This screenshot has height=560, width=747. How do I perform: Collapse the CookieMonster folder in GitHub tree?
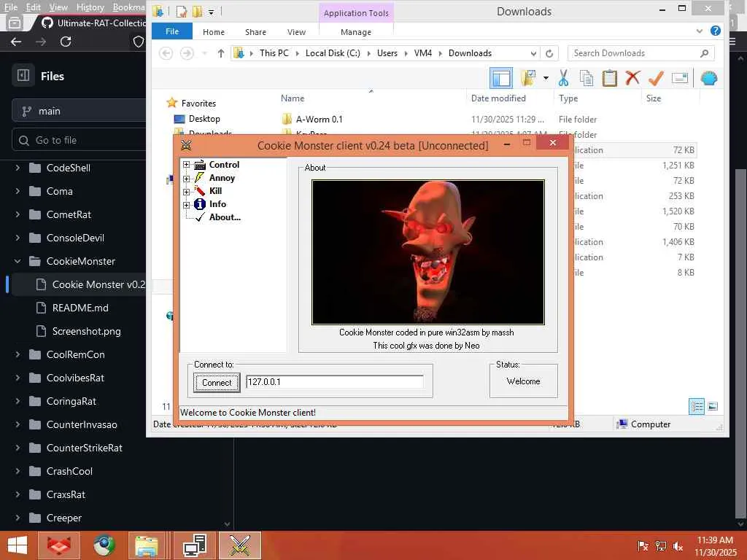click(x=18, y=261)
